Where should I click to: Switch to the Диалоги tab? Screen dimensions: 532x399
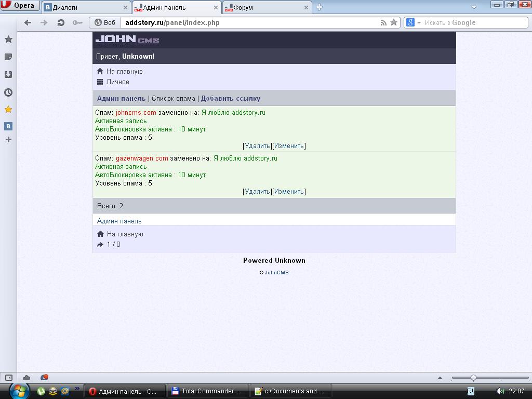point(87,7)
